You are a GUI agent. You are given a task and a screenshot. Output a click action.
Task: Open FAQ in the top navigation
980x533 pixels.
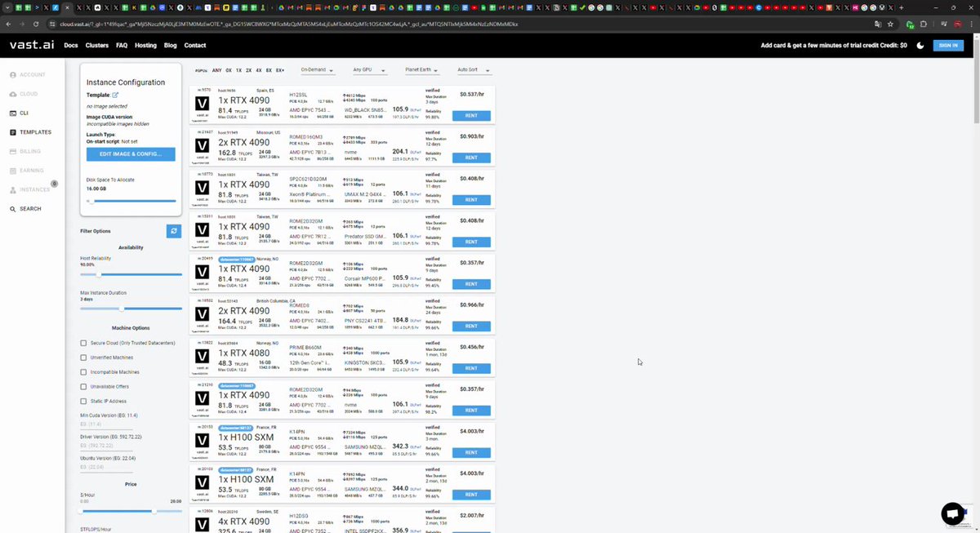[x=122, y=46]
